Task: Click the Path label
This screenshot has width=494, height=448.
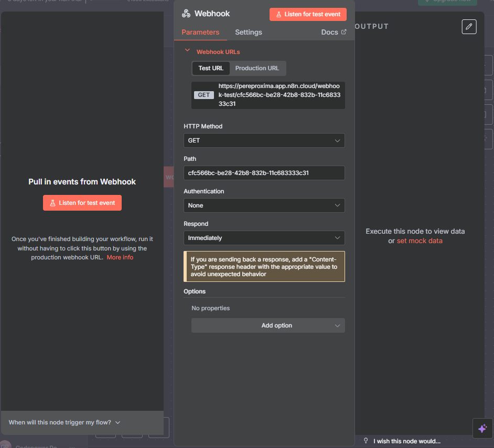Action: tap(190, 159)
